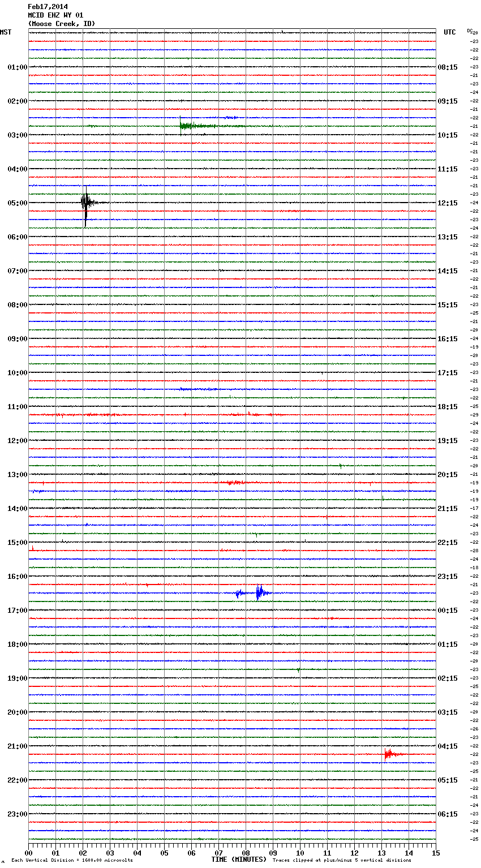Select the 21:00 MST row label
This screenshot has height=868, width=481.
click(17, 746)
